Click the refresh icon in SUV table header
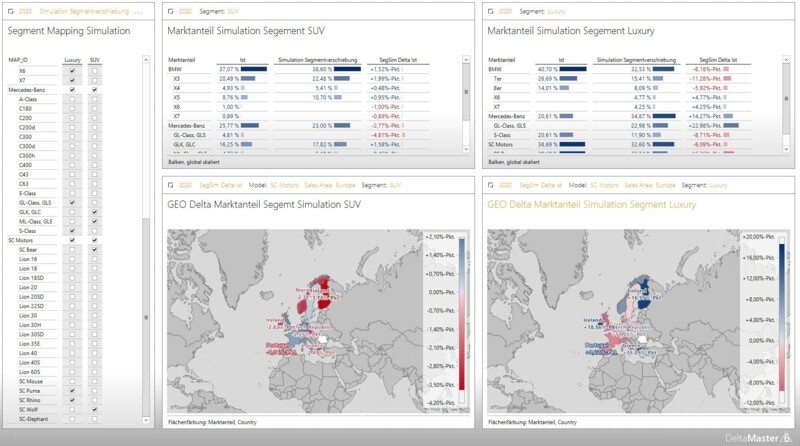The height and width of the screenshot is (446, 800). (171, 11)
